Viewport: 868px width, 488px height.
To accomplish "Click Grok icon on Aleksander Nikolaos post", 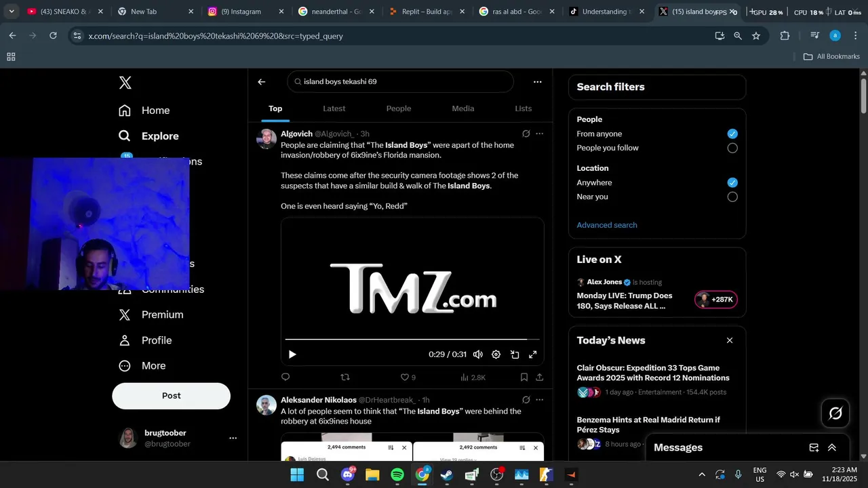I will (526, 400).
